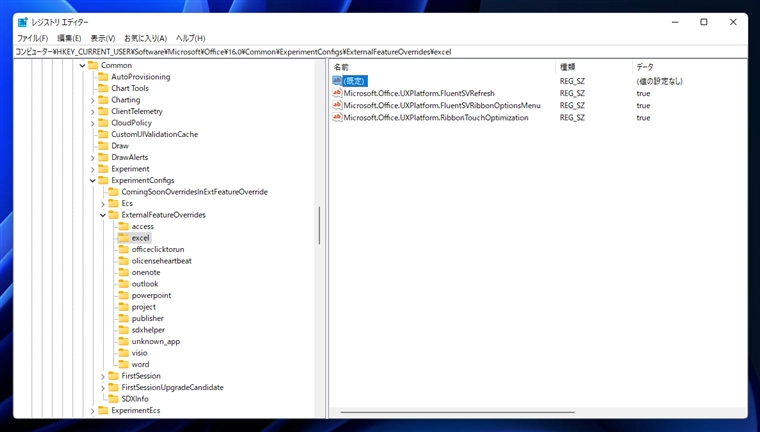Select the (既定) default value name
Image resolution: width=760 pixels, height=432 pixels.
pos(355,81)
